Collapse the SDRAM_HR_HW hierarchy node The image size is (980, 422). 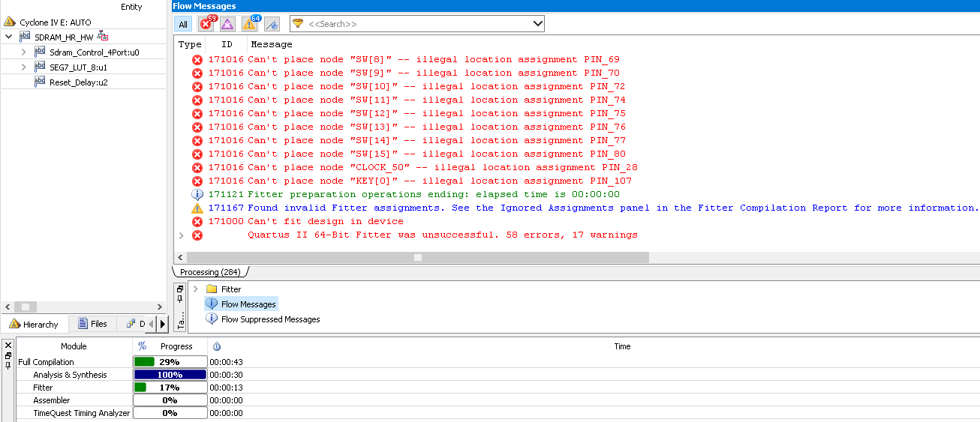click(8, 37)
